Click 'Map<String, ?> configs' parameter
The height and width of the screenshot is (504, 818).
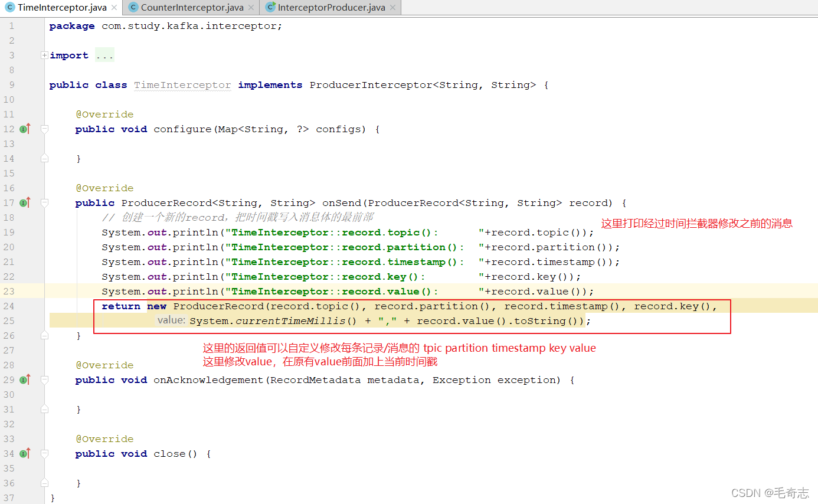coord(290,129)
